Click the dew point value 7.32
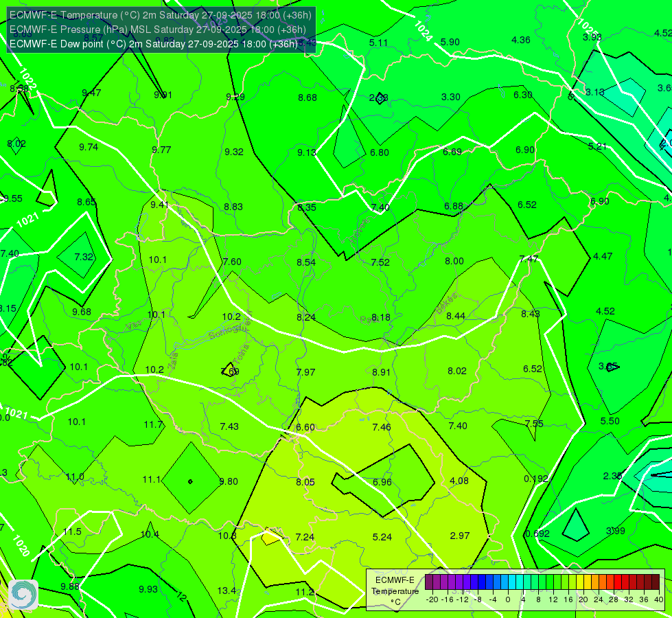This screenshot has width=672, height=618. [84, 257]
